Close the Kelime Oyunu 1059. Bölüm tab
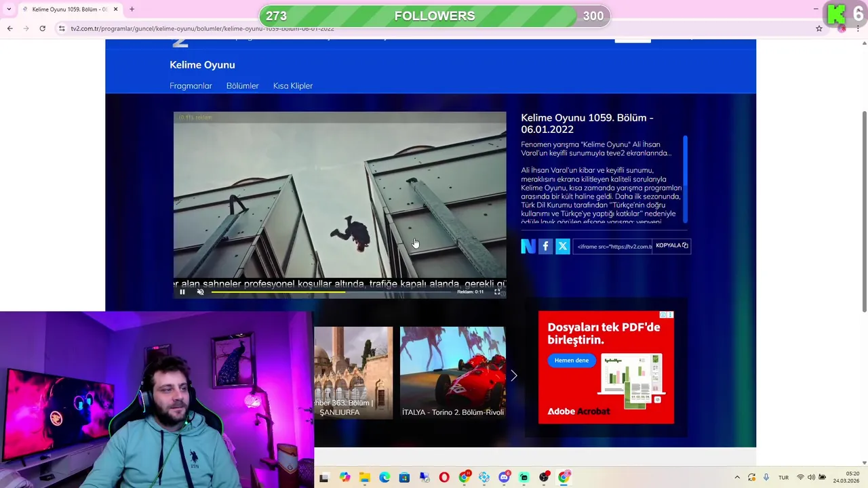Image resolution: width=868 pixels, height=488 pixels. pos(115,9)
